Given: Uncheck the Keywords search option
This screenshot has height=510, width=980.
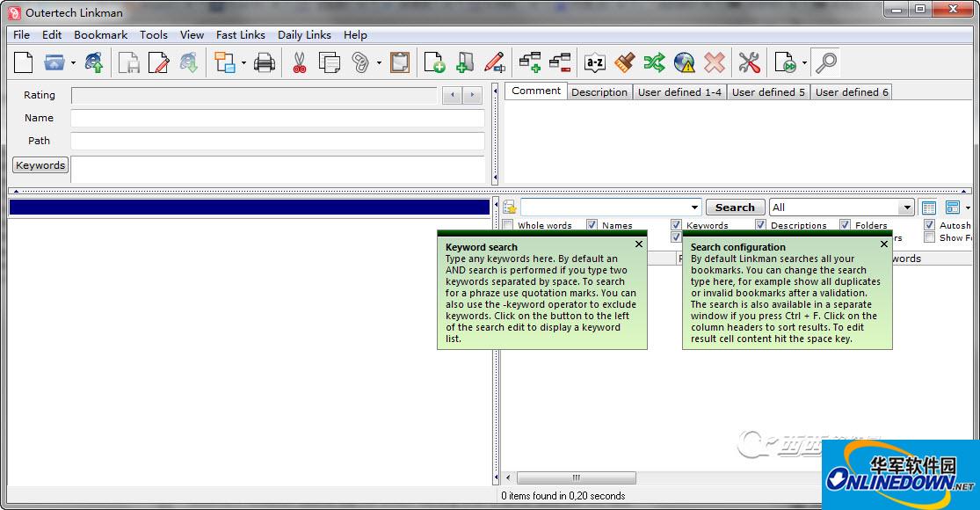Looking at the screenshot, I should [676, 224].
